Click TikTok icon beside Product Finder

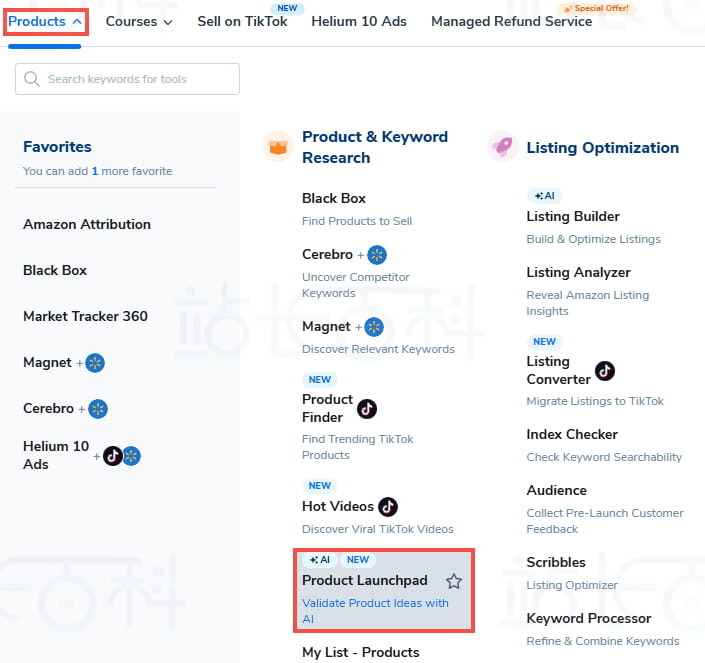367,409
